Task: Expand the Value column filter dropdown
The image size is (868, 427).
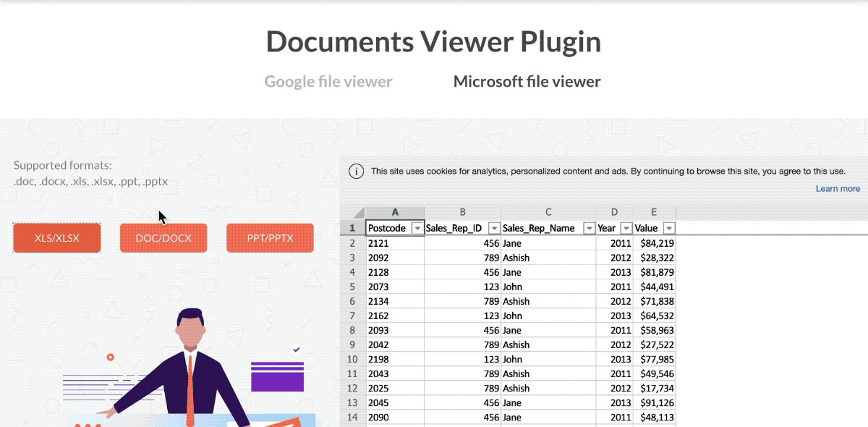Action: [668, 229]
